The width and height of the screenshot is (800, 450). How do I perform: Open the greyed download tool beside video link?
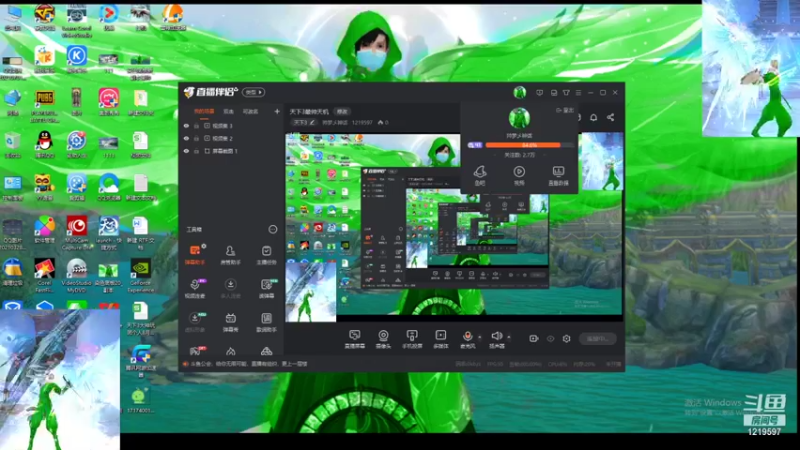pyautogui.click(x=230, y=288)
